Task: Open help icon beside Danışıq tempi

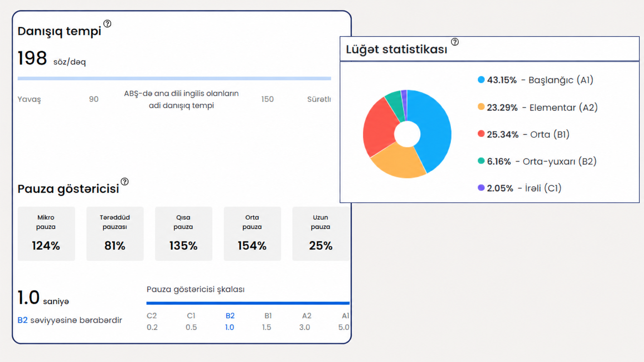Action: [107, 24]
